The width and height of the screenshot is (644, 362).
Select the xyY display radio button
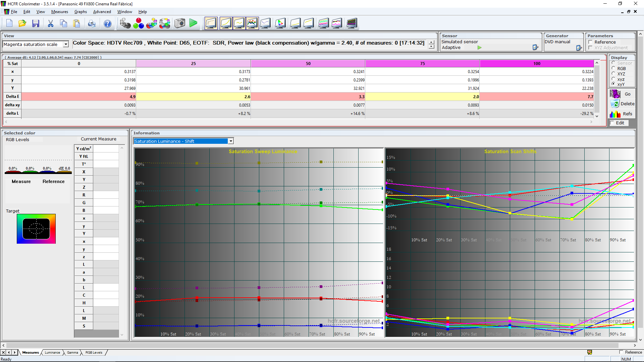613,84
